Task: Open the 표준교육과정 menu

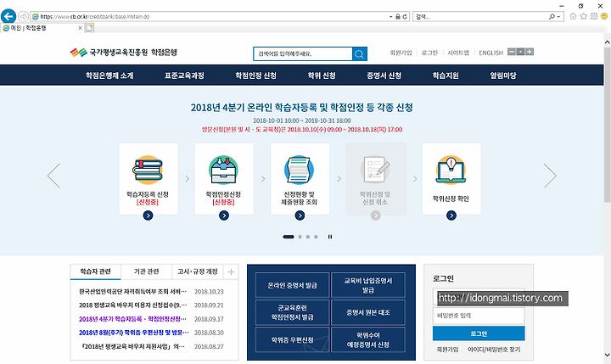Action: point(184,76)
